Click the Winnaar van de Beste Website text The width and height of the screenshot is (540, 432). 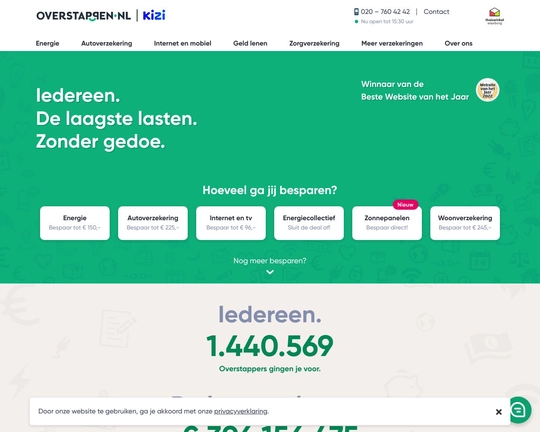point(415,91)
